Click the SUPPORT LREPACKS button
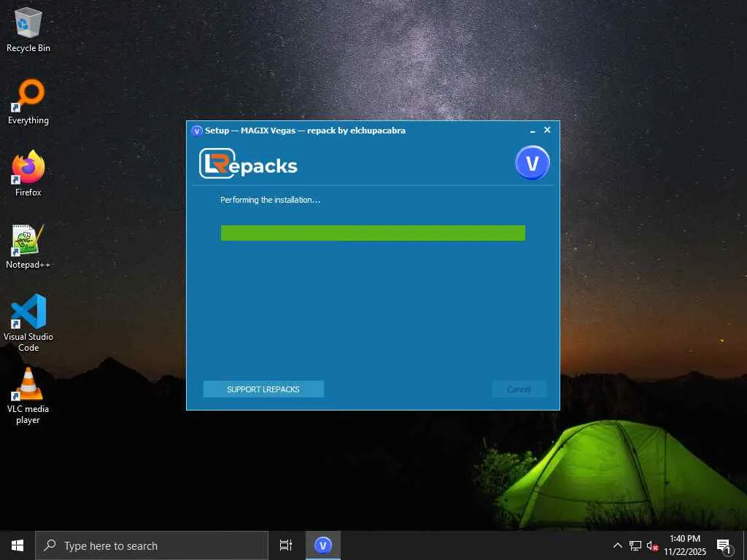Screen dimensions: 747x560 (x=263, y=389)
